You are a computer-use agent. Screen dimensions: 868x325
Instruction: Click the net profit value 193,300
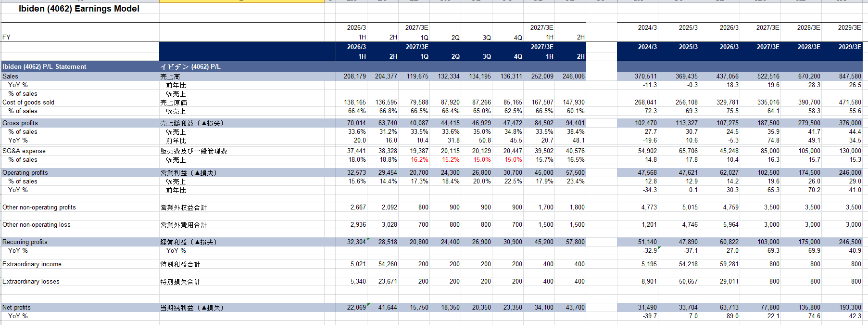850,307
